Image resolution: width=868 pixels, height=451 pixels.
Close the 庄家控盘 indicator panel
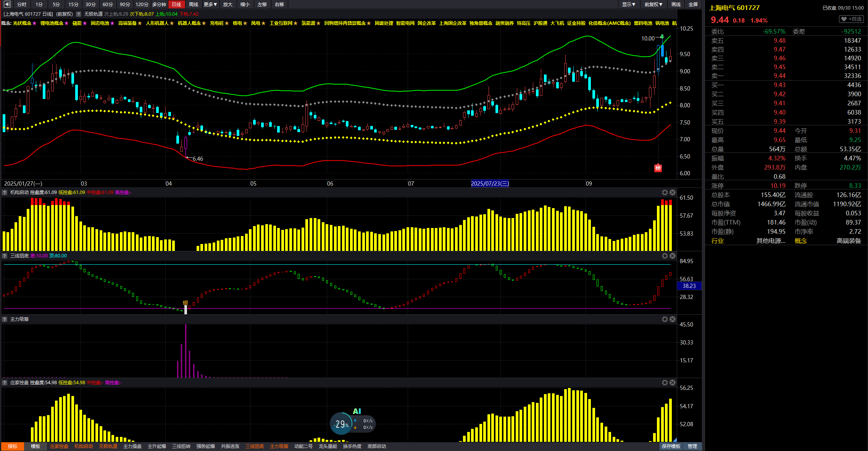(x=673, y=383)
